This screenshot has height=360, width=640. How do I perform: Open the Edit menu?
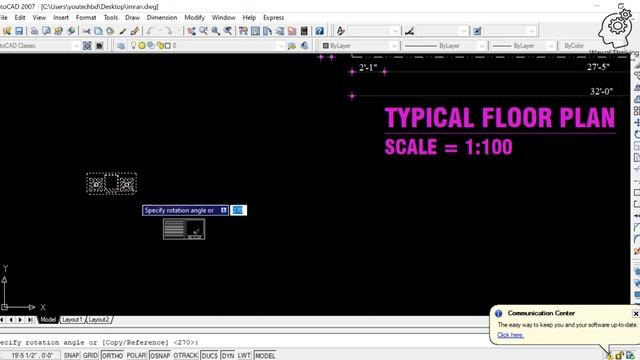pyautogui.click(x=20, y=18)
